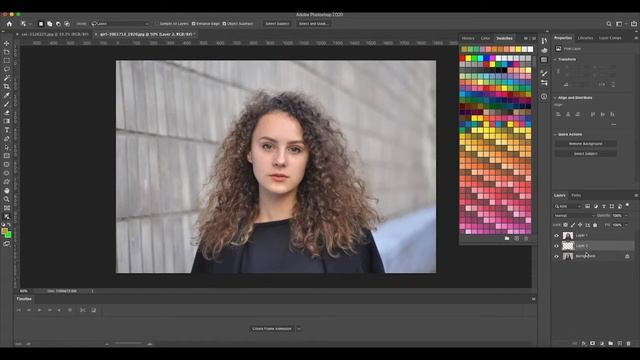Hide the Background layer eye icon
640x360 pixels.
coord(556,256)
